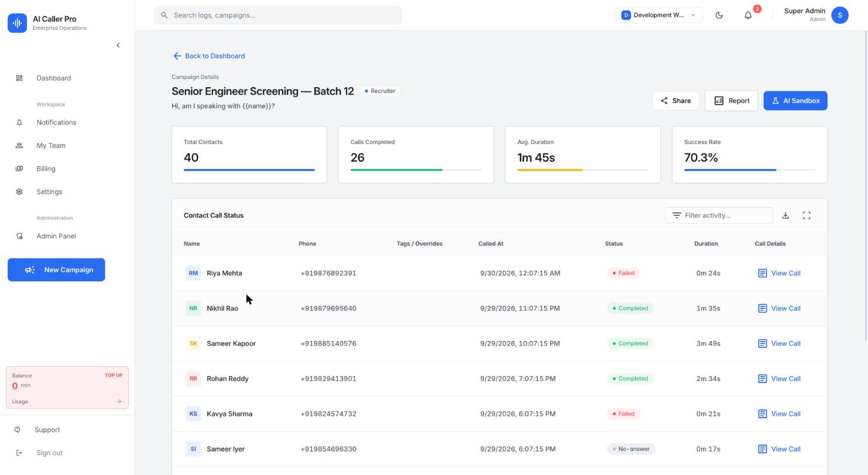The height and width of the screenshot is (475, 868).
Task: Open the Development workspace dropdown
Action: click(x=658, y=15)
